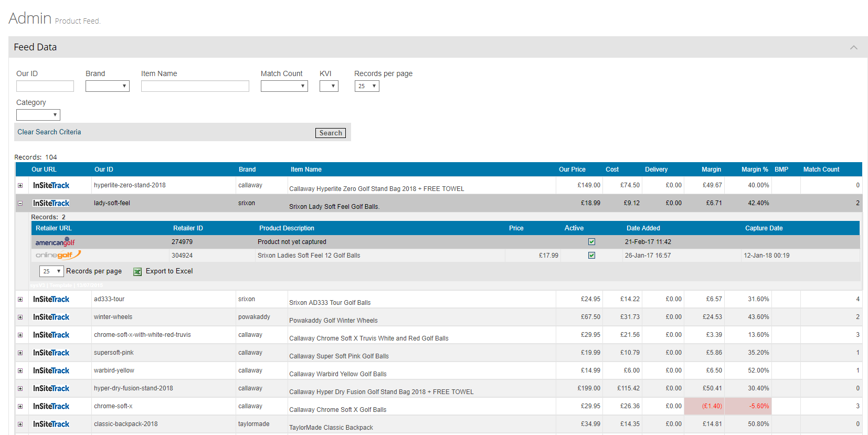Open InSiteTrack logo for classic-backpack-2018 row
The width and height of the screenshot is (868, 435).
pos(51,424)
